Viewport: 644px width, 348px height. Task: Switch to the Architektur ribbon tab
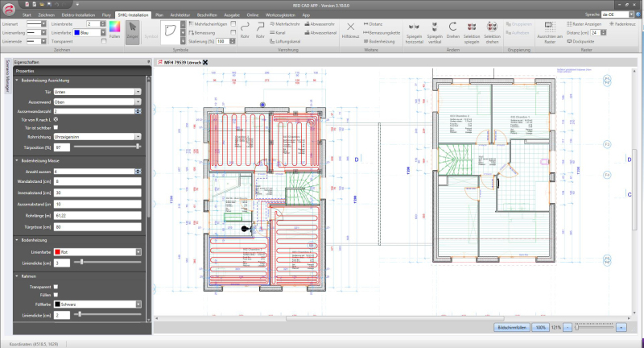(x=180, y=14)
